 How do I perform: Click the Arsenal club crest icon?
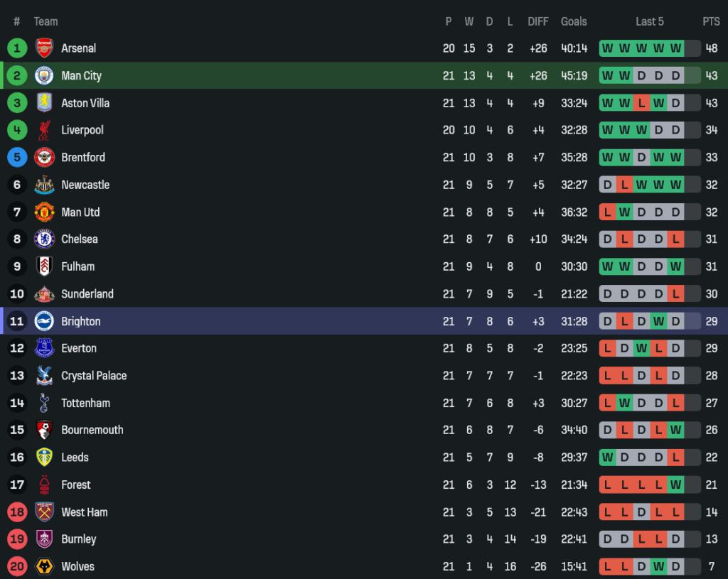click(x=44, y=48)
